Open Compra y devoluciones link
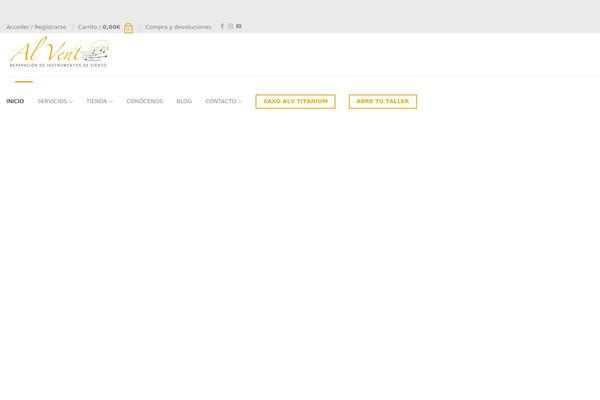The image size is (600, 400). (178, 27)
